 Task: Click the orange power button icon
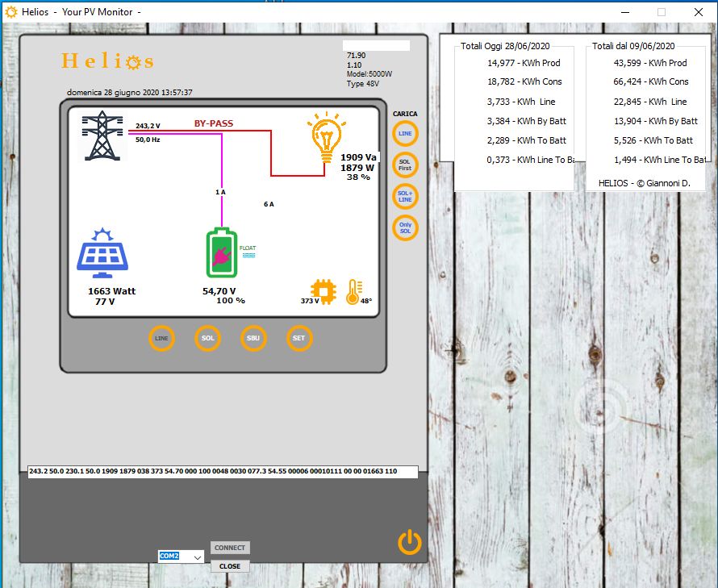[x=410, y=542]
